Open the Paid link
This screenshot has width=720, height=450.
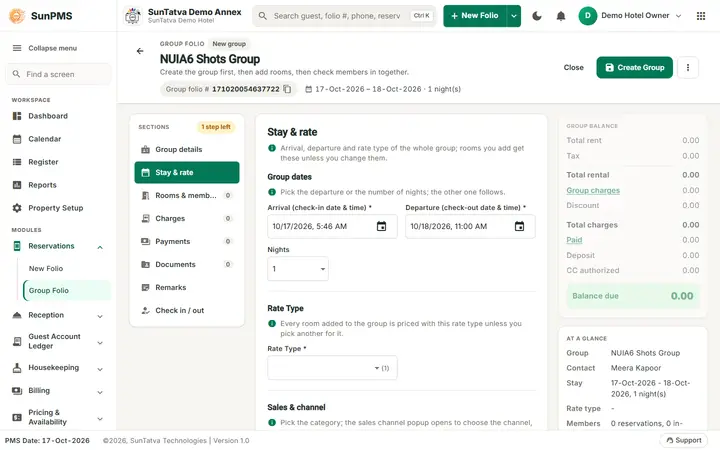coord(574,240)
